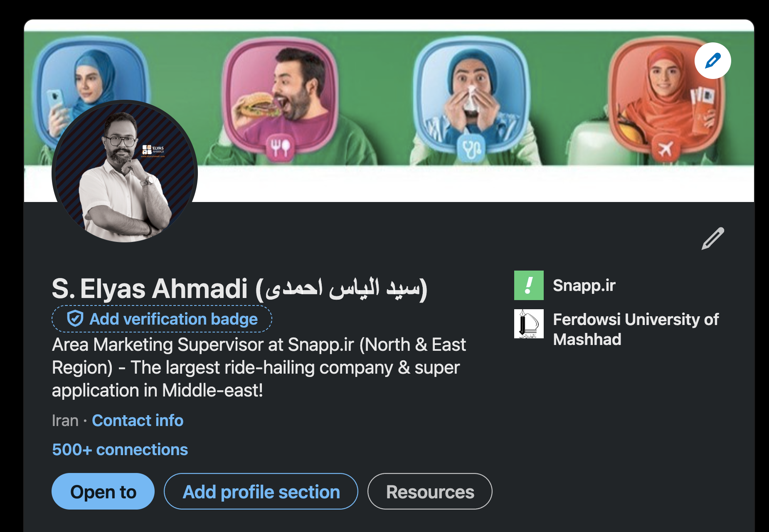
Task: Click the S. Elyas Ahmadi name heading
Action: tap(239, 288)
